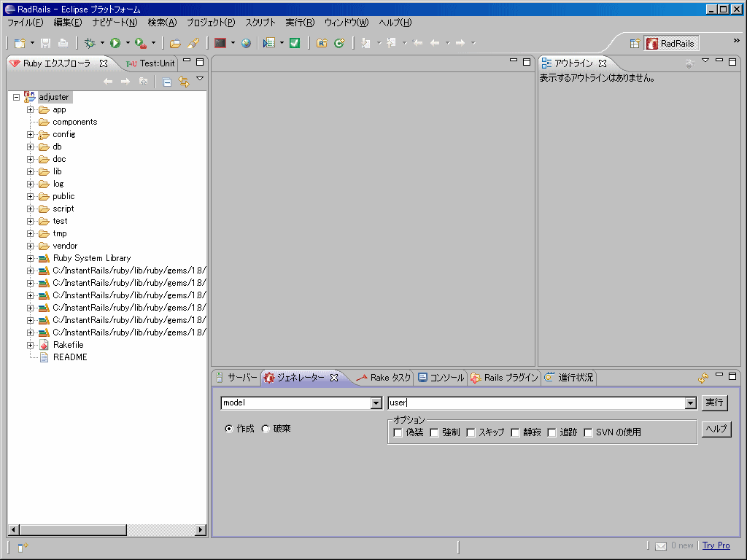Click the task list toolbar icon

pos(269,43)
